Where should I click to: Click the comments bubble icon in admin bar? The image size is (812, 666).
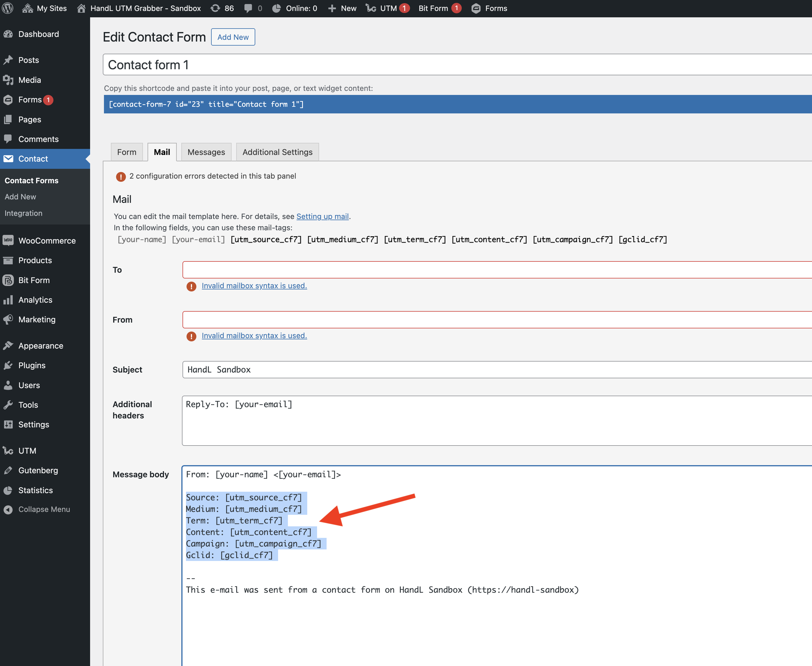tap(248, 8)
